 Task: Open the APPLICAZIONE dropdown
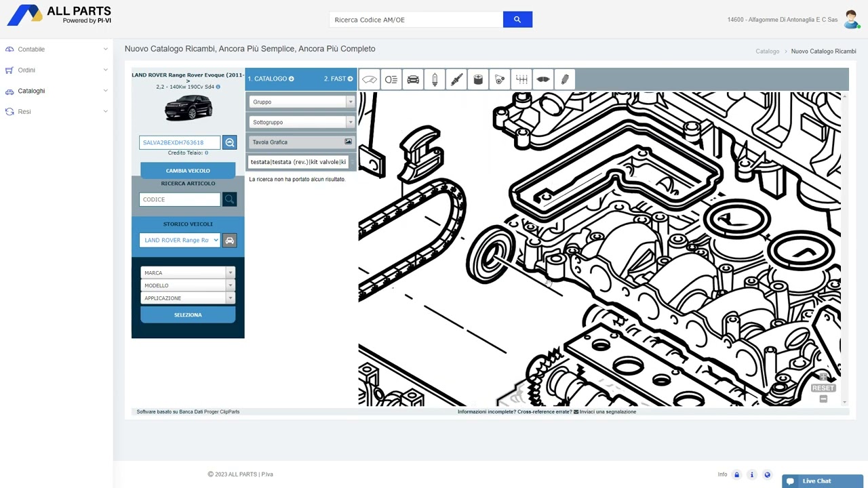tap(187, 298)
